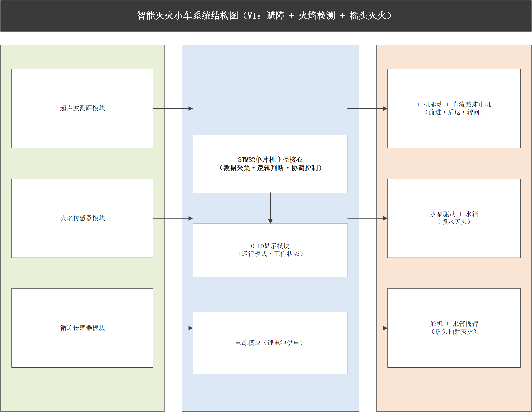Image resolution: width=532 pixels, height=412 pixels.
Task: Click the arrow leaving 循迹传感器模块
Action: [173, 328]
